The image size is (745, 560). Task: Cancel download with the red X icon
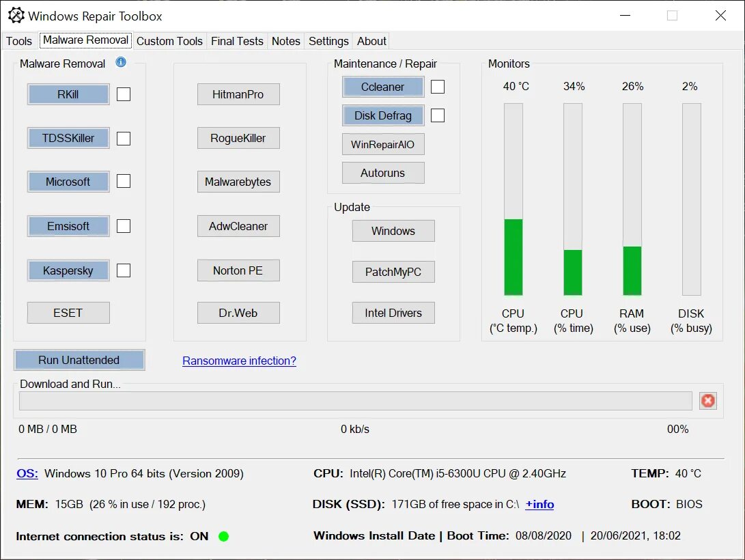tap(708, 401)
